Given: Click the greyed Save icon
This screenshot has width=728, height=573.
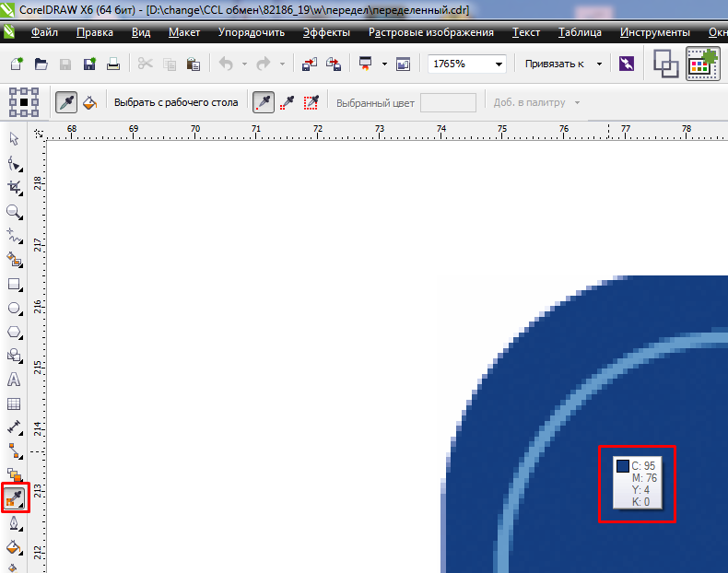Looking at the screenshot, I should [x=65, y=64].
